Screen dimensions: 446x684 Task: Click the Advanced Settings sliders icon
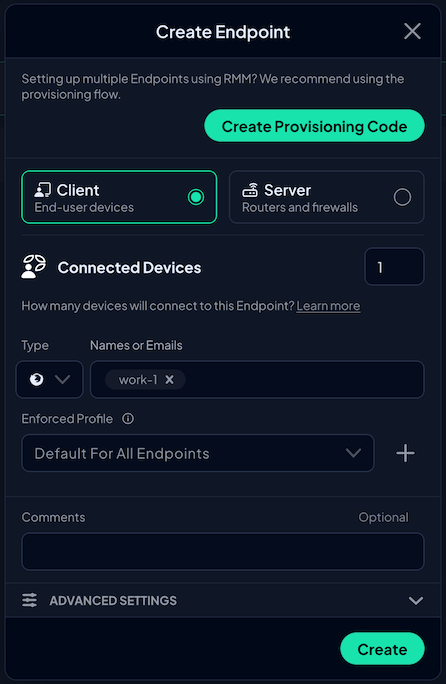tap(30, 600)
